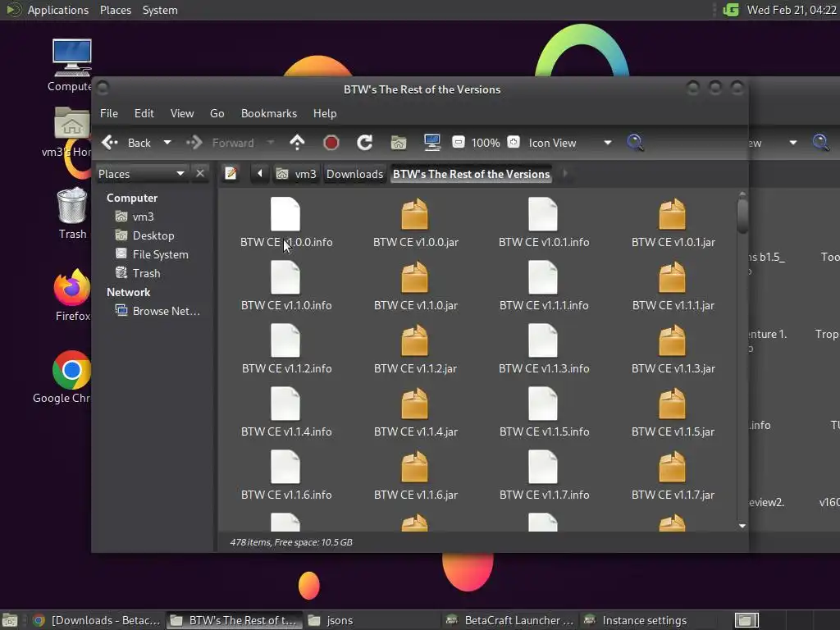Viewport: 840px width, 630px height.
Task: Open the Places panel menu
Action: click(x=115, y=10)
